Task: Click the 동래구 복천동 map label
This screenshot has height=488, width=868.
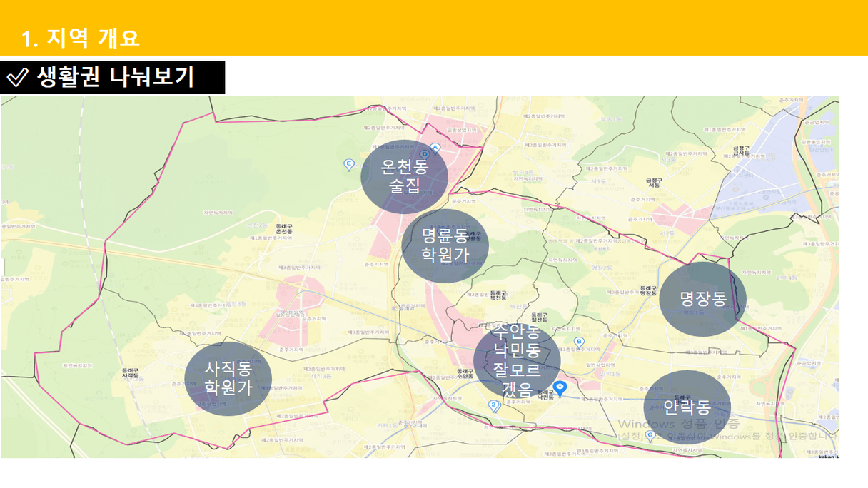Action: [x=498, y=294]
